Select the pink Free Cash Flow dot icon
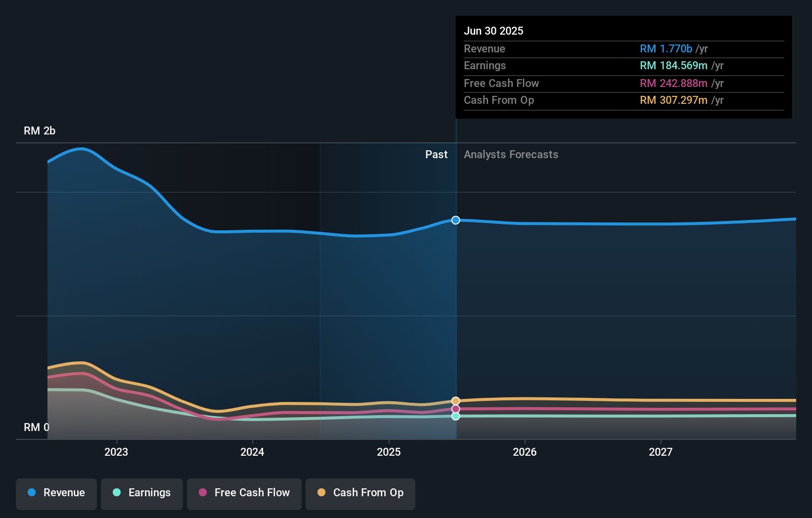Screen dimensions: 812x518 pos(203,493)
